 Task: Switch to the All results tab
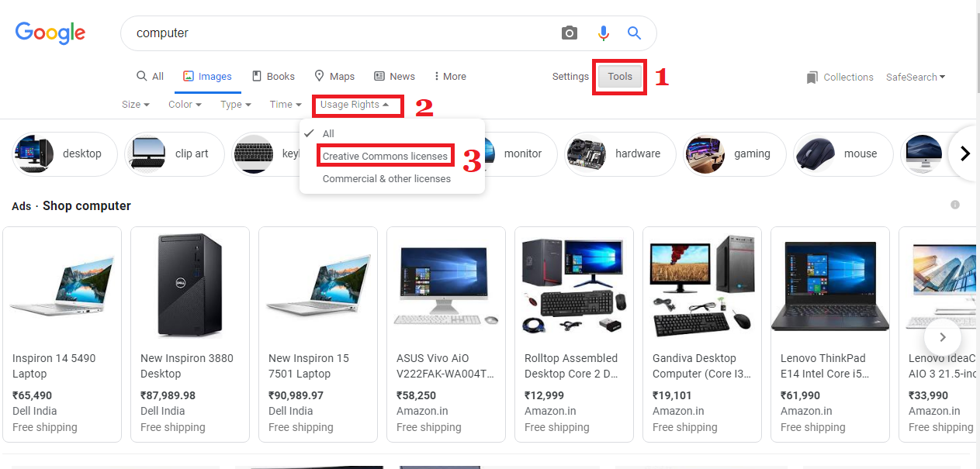150,77
